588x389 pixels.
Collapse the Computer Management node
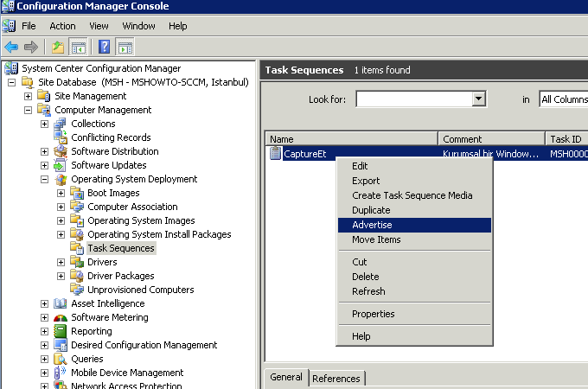[29, 110]
